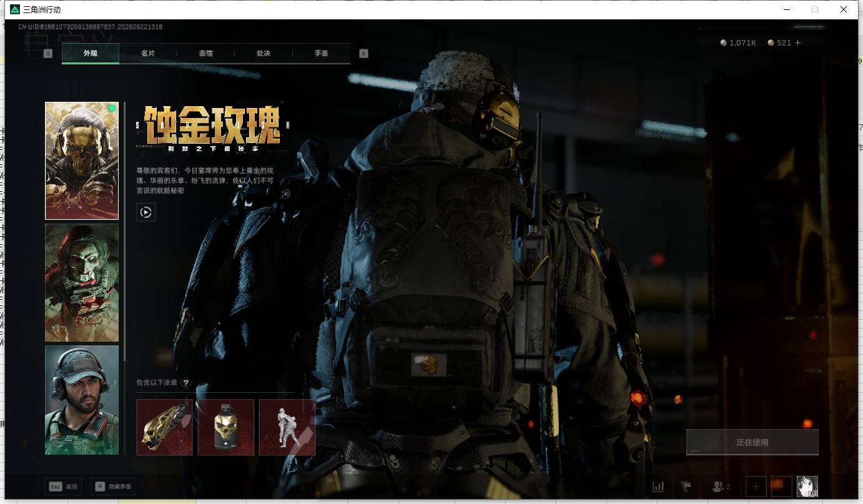Open the anime player avatar
Screen dimensions: 863x504
coord(807,487)
